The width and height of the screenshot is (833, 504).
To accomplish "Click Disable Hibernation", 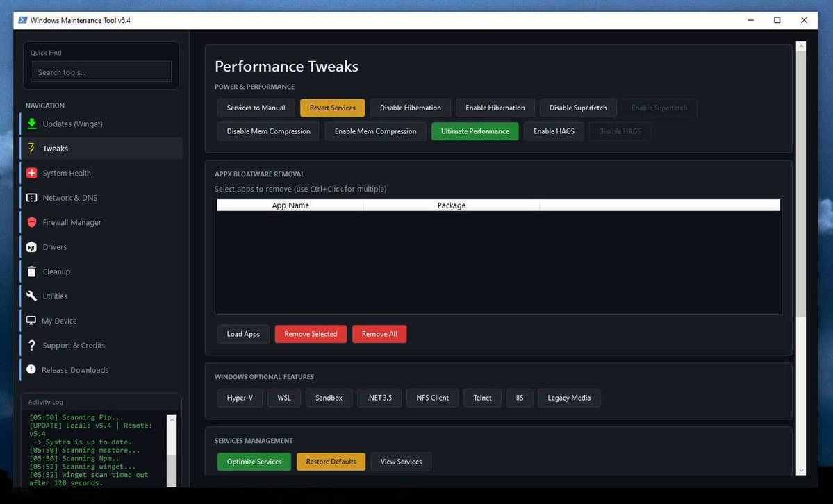I will click(410, 108).
